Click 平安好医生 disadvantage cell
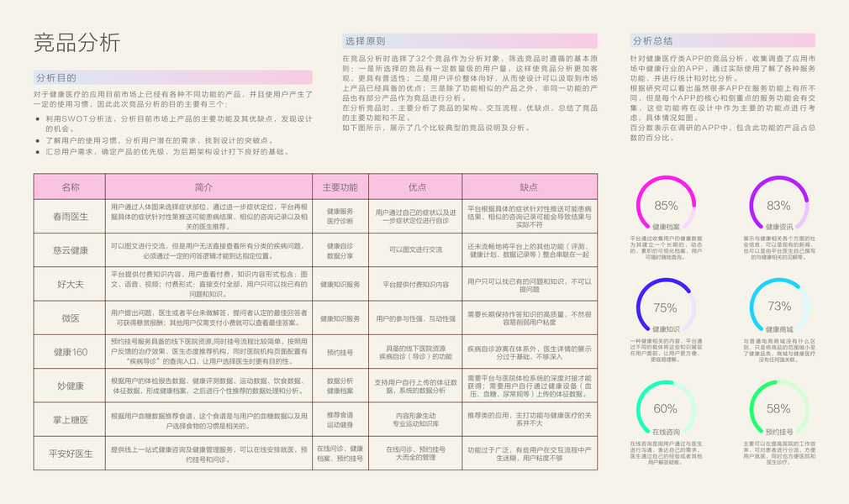This screenshot has height=504, width=849. pyautogui.click(x=530, y=454)
